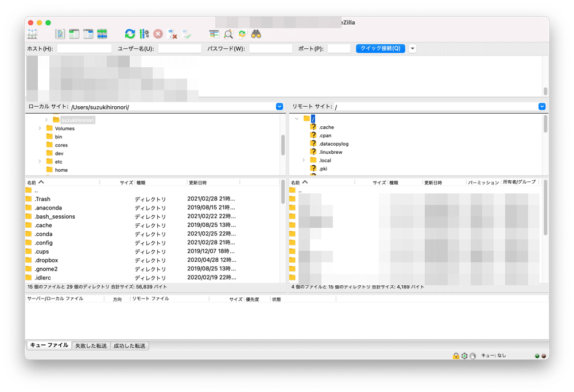Image resolution: width=574 pixels, height=392 pixels.
Task: Toggle transfer queue display icon
Action: coord(102,34)
